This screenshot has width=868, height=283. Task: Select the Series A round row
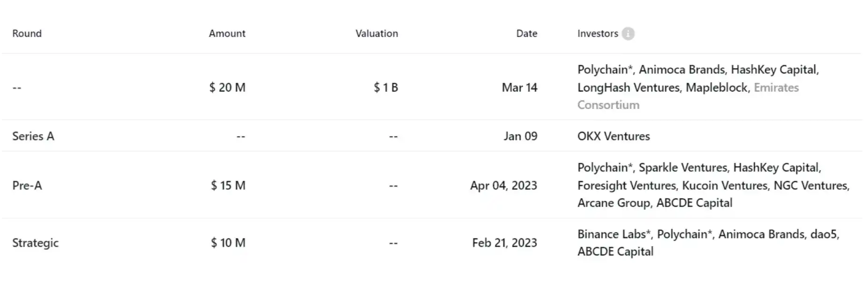(x=33, y=136)
